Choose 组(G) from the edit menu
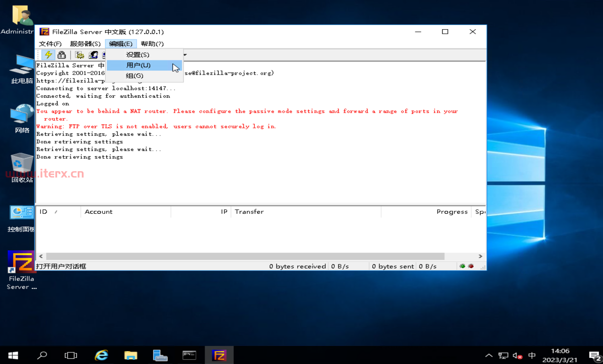 pyautogui.click(x=144, y=76)
